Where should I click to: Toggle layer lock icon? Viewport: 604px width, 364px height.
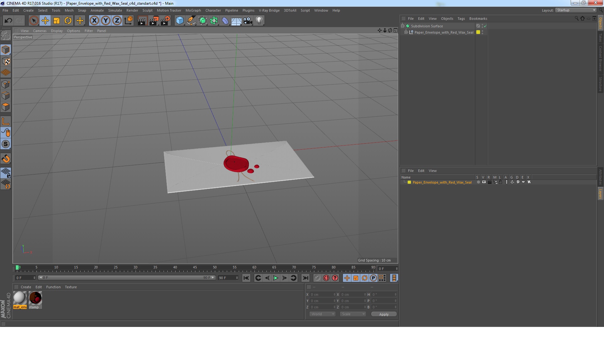pyautogui.click(x=501, y=182)
